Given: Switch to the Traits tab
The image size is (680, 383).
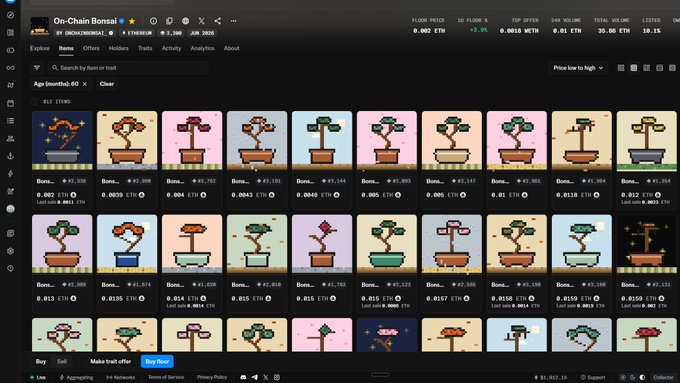Looking at the screenshot, I should pyautogui.click(x=145, y=48).
